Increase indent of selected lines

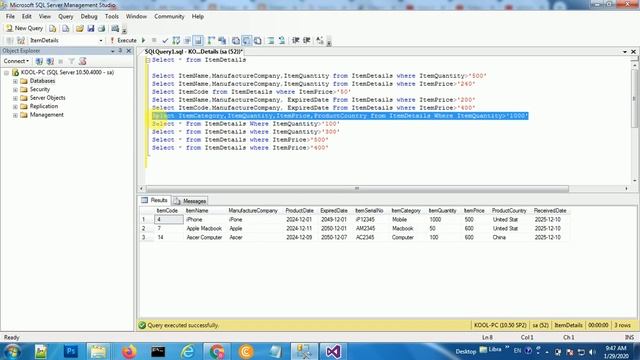[307, 40]
